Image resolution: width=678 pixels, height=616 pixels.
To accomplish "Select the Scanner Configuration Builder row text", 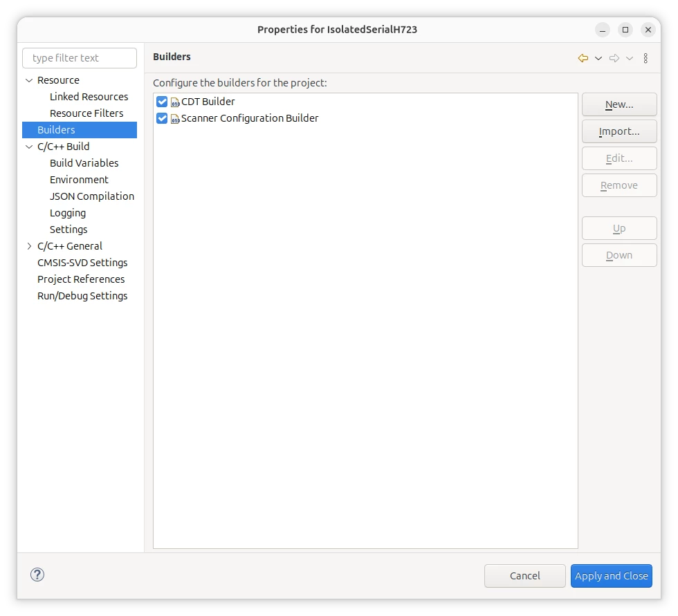I will tap(250, 118).
